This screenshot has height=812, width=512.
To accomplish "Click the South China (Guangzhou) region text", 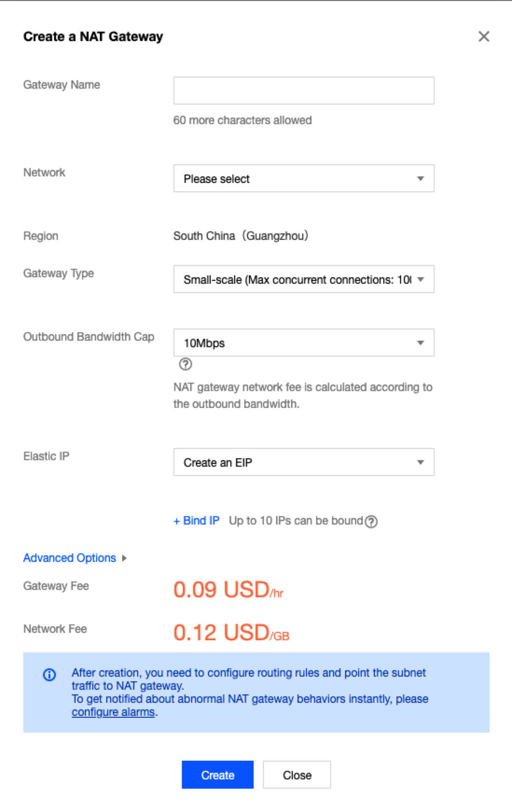I will click(241, 236).
